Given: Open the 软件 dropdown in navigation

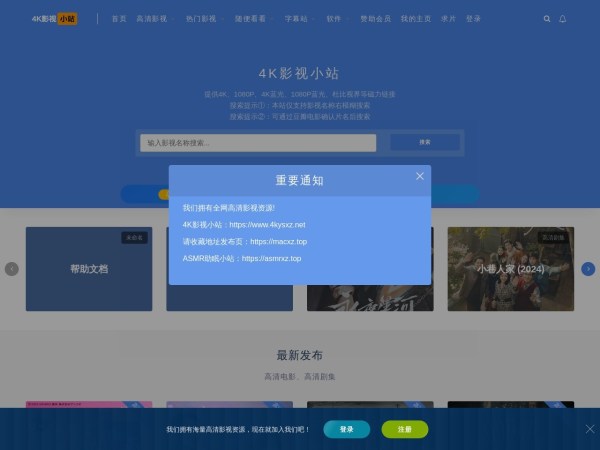Looking at the screenshot, I should click(x=335, y=19).
